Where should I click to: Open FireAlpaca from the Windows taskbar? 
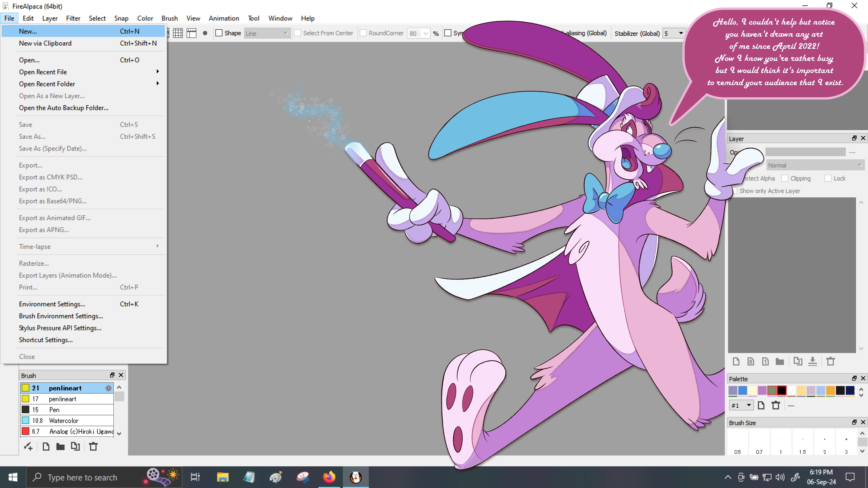tap(355, 477)
